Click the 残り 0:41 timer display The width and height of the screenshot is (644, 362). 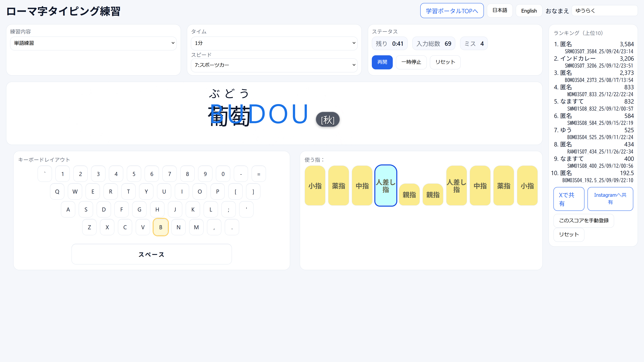[389, 43]
